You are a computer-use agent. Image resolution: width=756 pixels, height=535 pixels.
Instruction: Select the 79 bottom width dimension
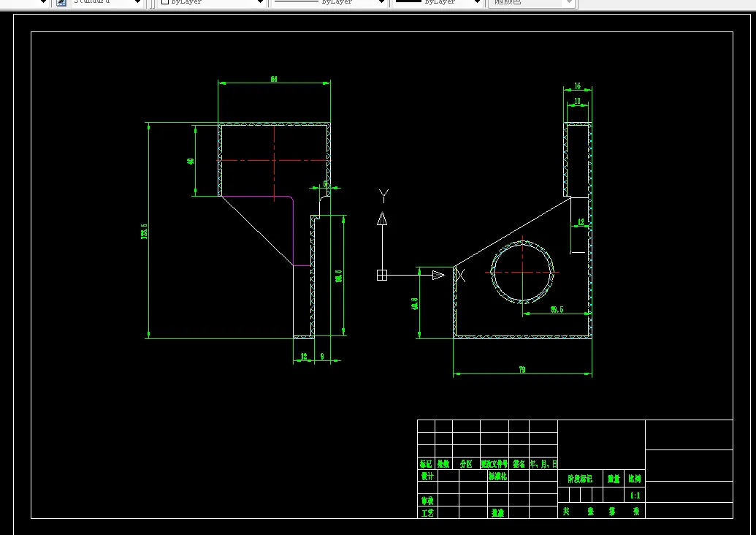[522, 370]
